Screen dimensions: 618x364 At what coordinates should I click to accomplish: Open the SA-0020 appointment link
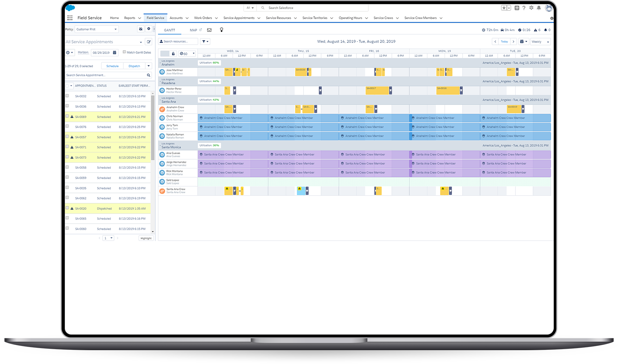tap(81, 208)
